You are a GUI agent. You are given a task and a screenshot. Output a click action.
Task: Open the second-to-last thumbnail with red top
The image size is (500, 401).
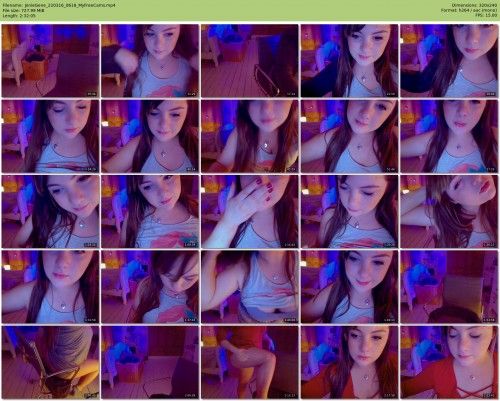click(x=349, y=362)
